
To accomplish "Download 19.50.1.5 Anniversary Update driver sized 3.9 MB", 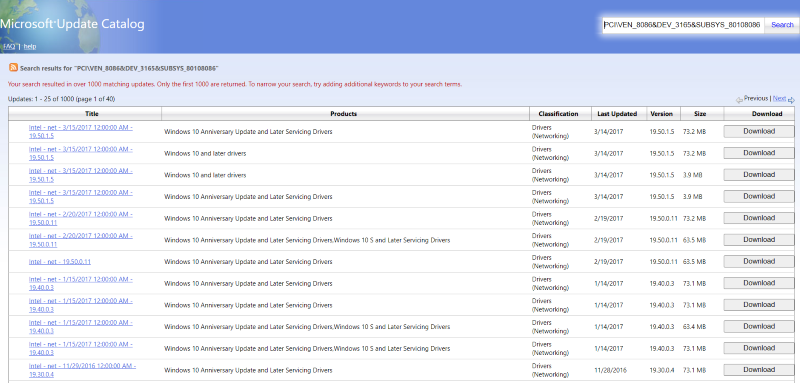I will pyautogui.click(x=759, y=196).
